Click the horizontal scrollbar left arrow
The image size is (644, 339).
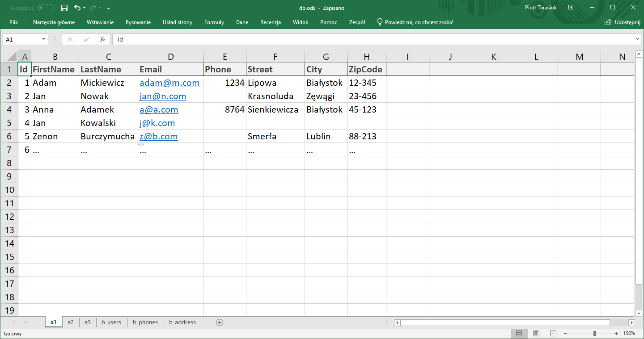[x=397, y=322]
